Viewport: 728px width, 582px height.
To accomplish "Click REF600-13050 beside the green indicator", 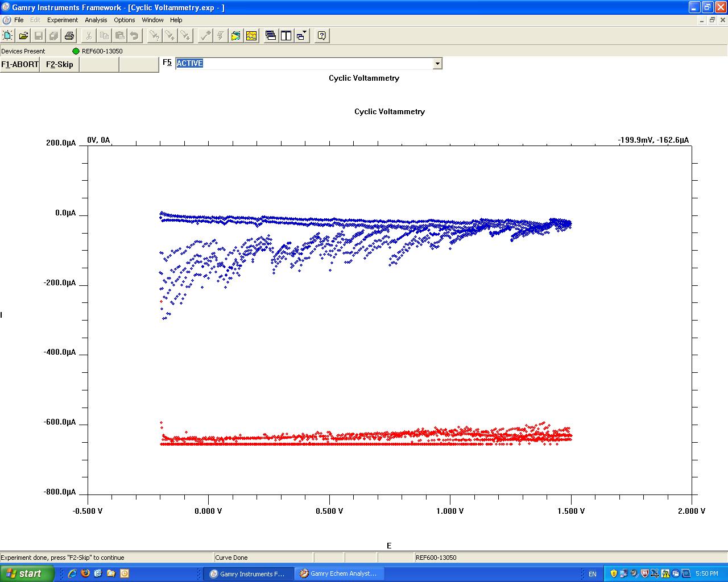I will click(102, 51).
